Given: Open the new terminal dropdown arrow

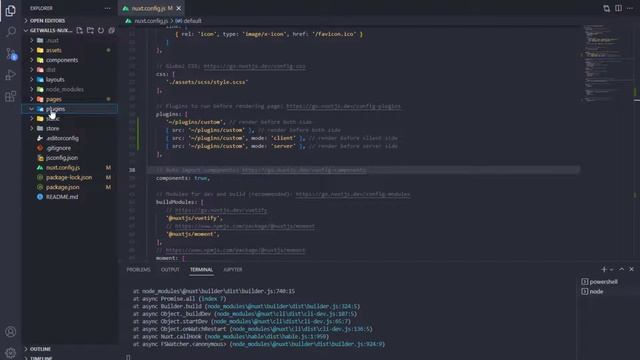Looking at the screenshot, I should [x=611, y=269].
